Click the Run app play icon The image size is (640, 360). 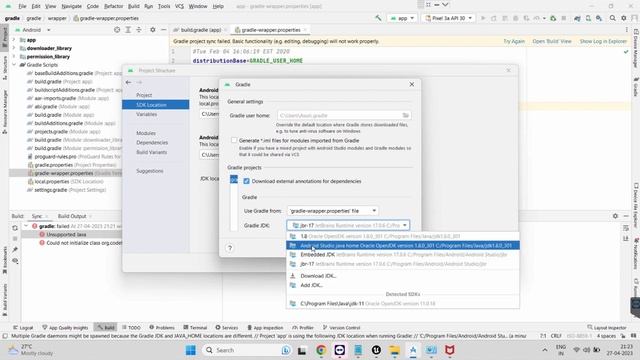point(483,18)
